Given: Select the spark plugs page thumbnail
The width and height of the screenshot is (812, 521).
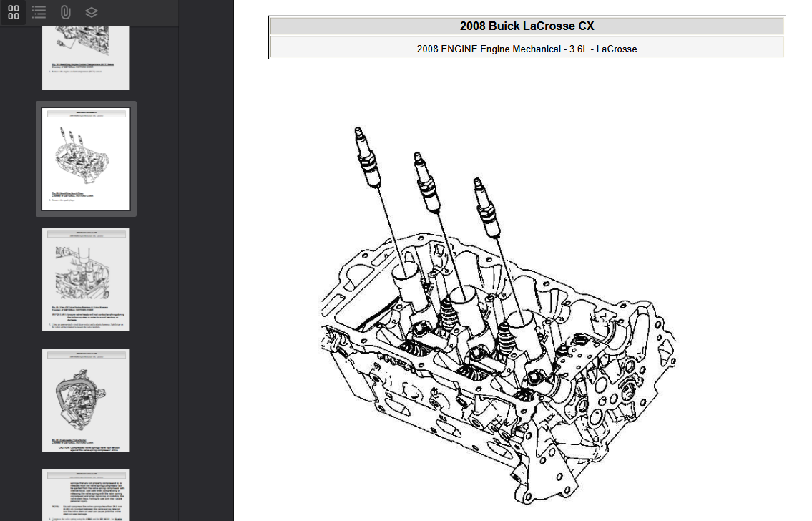Looking at the screenshot, I should click(86, 159).
